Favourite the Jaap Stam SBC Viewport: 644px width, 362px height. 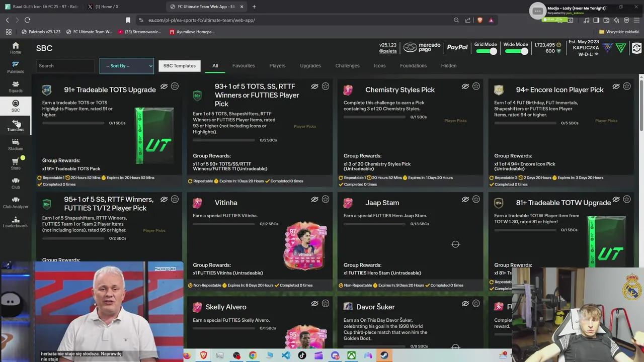[476, 200]
